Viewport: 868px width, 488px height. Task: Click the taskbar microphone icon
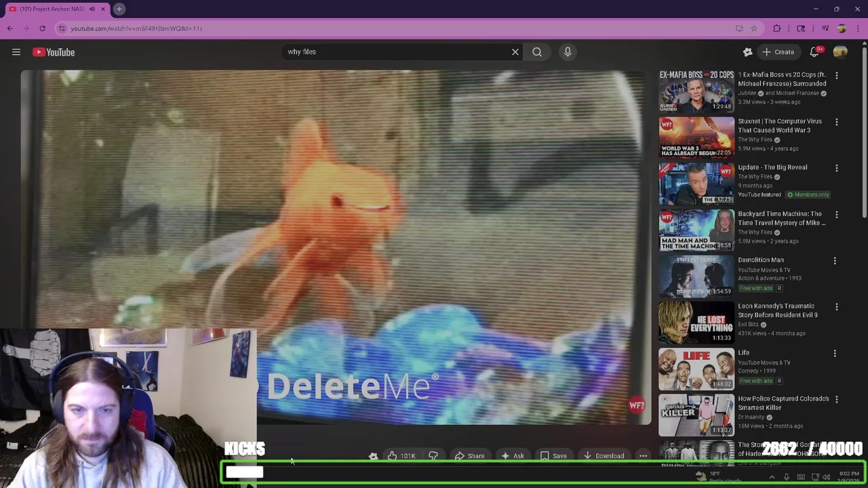click(787, 478)
